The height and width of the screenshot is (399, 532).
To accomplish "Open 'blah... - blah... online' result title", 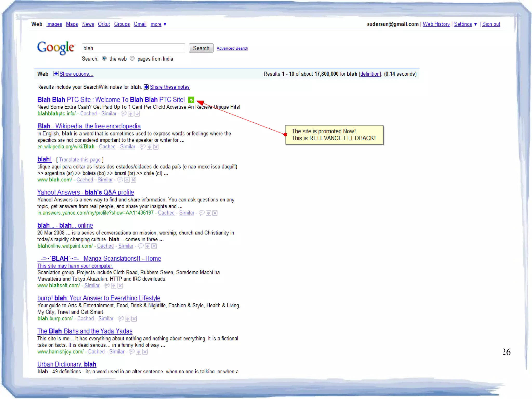I will tap(65, 225).
